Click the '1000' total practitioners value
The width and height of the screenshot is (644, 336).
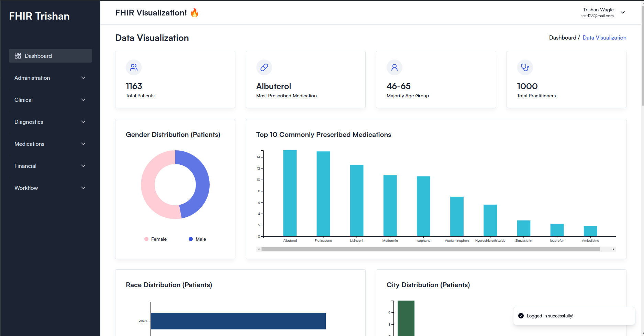pos(528,86)
